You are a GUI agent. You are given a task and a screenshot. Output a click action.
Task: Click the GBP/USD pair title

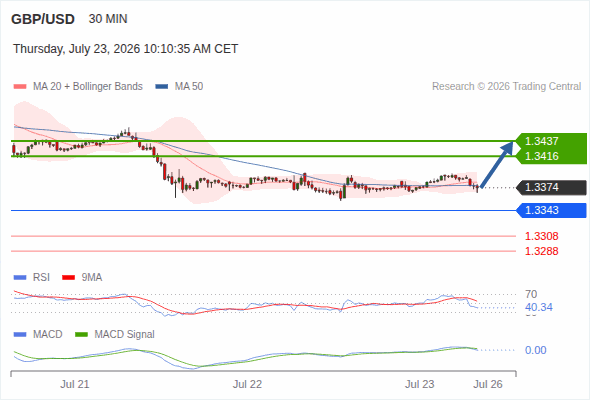[43, 19]
